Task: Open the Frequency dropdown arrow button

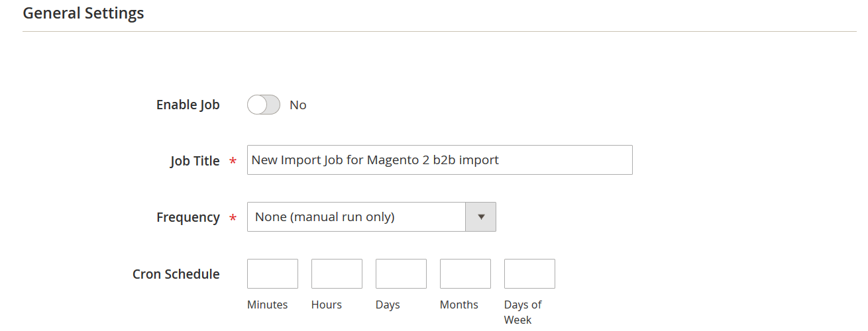Action: point(481,216)
